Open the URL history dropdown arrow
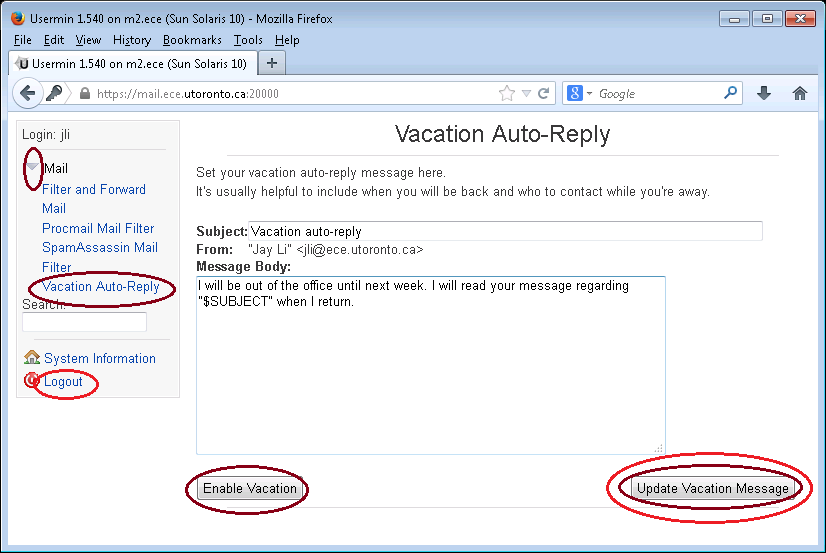 click(x=526, y=94)
